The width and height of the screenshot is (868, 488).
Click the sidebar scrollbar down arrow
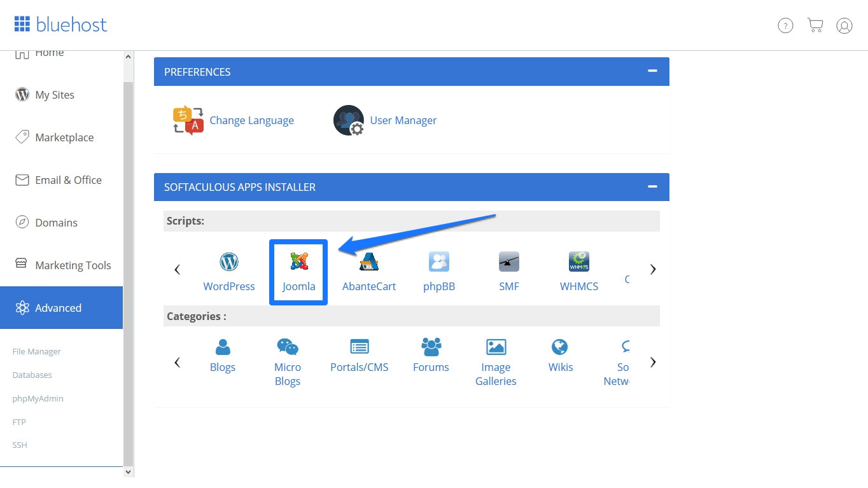pyautogui.click(x=129, y=471)
